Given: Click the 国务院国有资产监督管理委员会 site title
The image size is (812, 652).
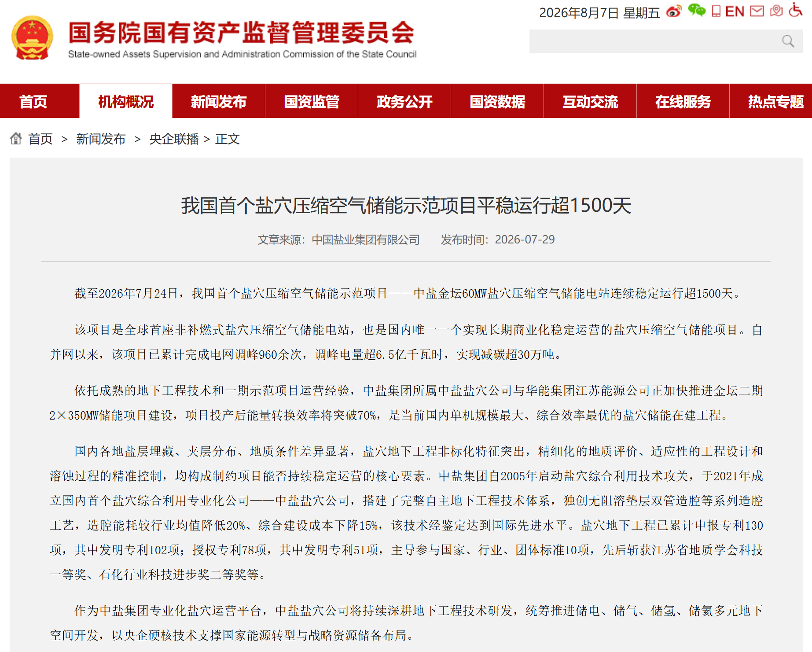Looking at the screenshot, I should click(x=242, y=33).
